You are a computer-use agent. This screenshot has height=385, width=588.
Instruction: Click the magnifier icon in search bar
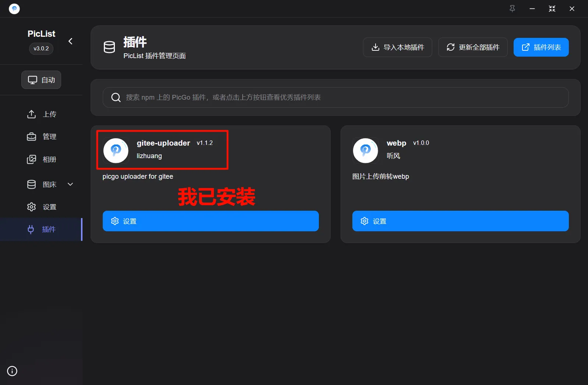click(x=116, y=97)
